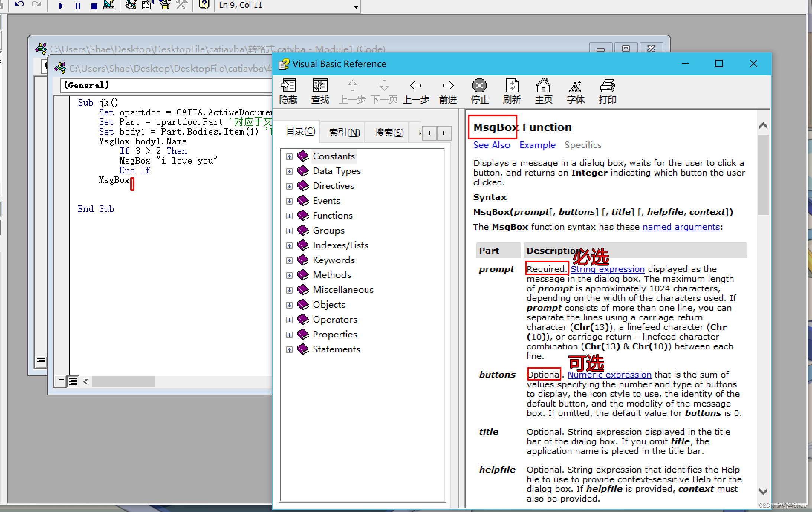Click the 刷新 (Refresh) icon
Image resolution: width=812 pixels, height=512 pixels.
[x=511, y=86]
